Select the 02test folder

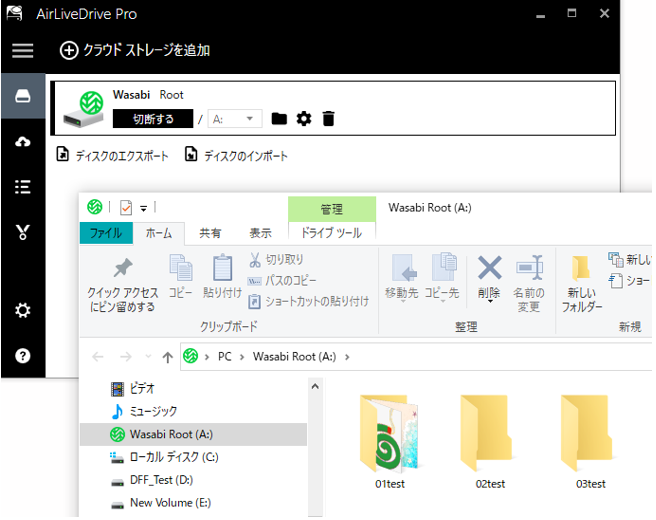(490, 442)
